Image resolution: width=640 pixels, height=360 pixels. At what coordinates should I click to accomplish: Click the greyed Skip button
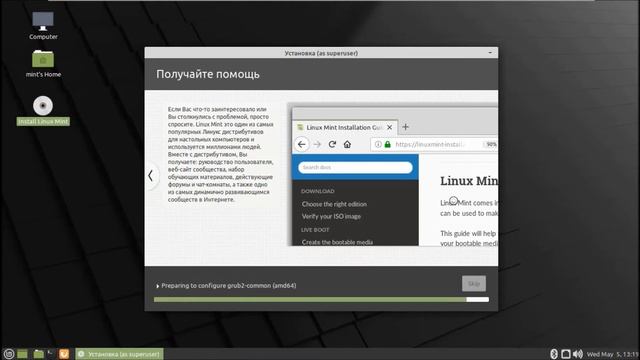[474, 284]
